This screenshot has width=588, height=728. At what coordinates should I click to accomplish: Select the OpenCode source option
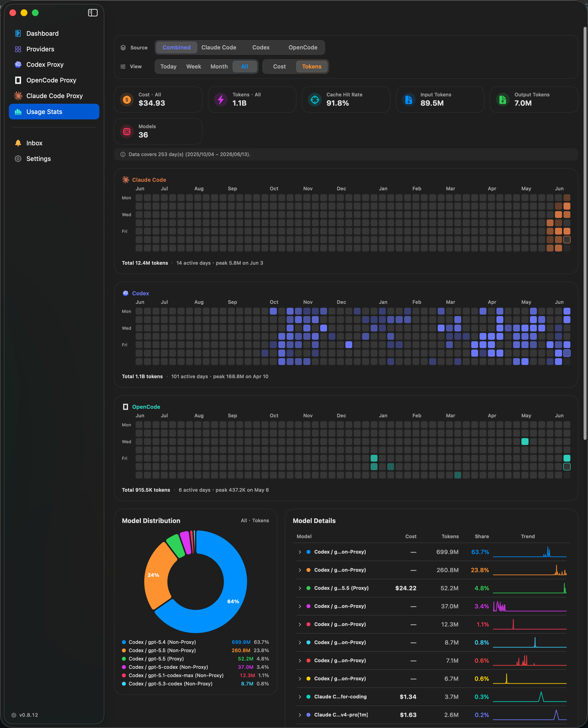click(303, 47)
